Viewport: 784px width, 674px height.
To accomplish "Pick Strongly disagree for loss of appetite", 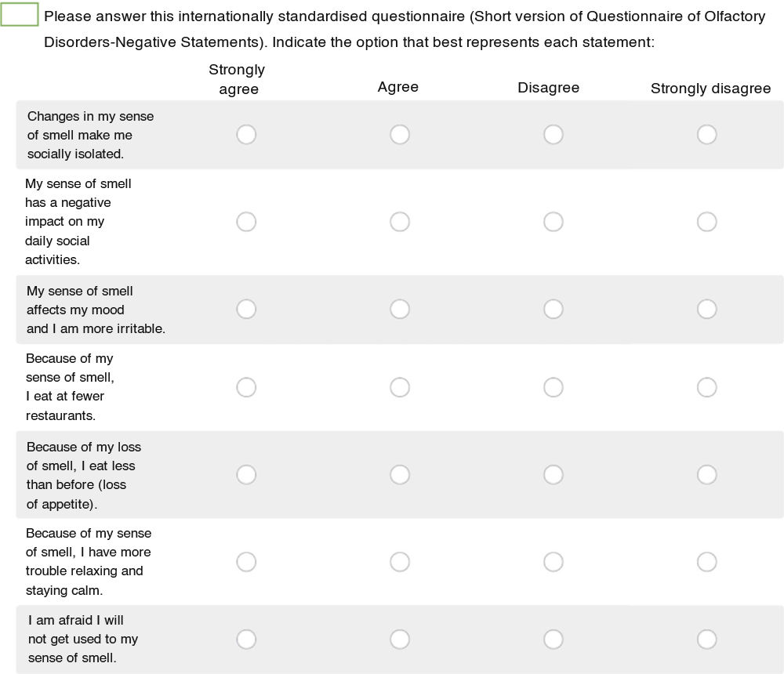I will (x=706, y=475).
